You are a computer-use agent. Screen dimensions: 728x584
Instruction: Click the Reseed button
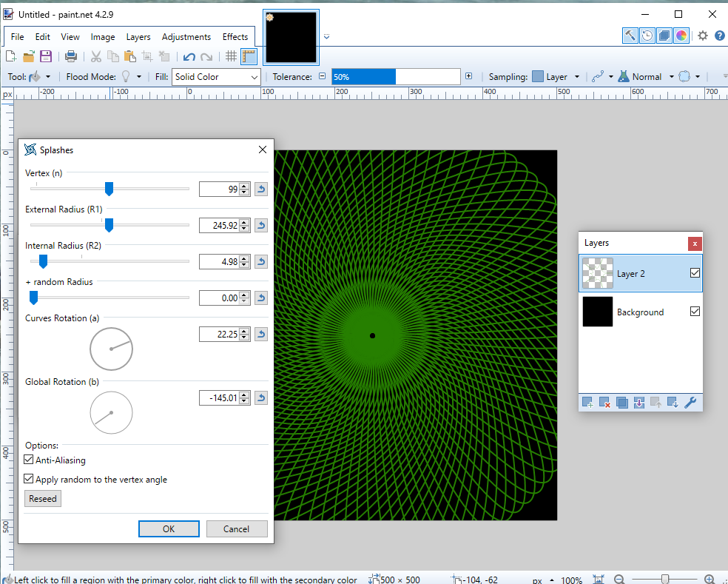coord(43,499)
